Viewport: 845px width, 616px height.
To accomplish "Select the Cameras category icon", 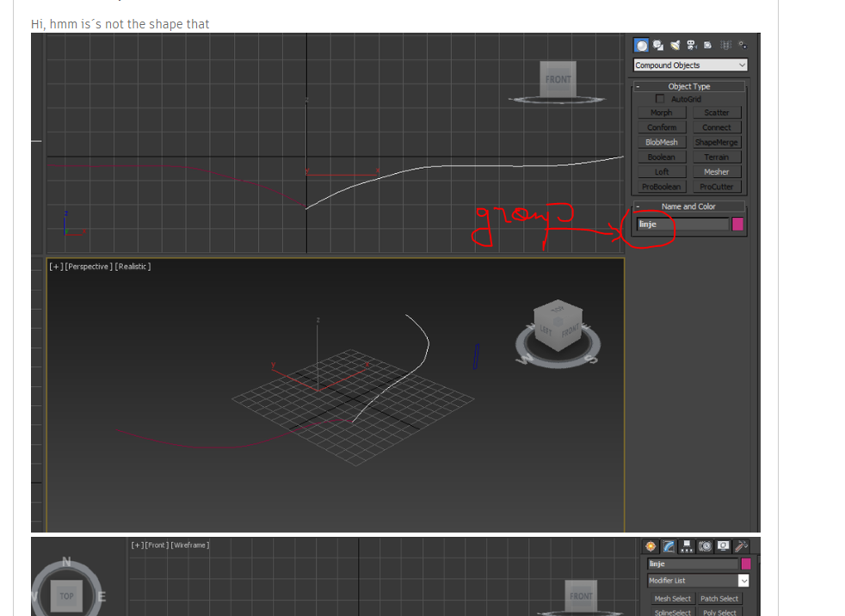I will coord(691,46).
